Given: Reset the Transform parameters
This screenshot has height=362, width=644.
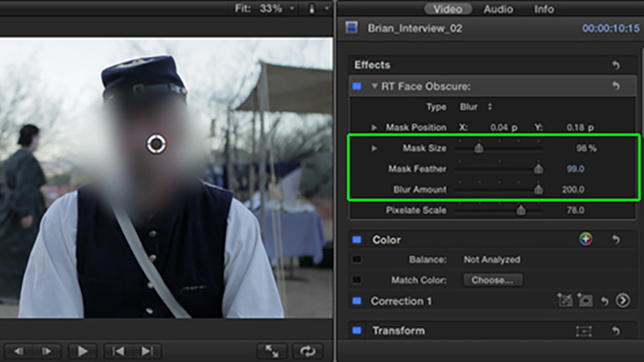Looking at the screenshot, I should tap(616, 331).
